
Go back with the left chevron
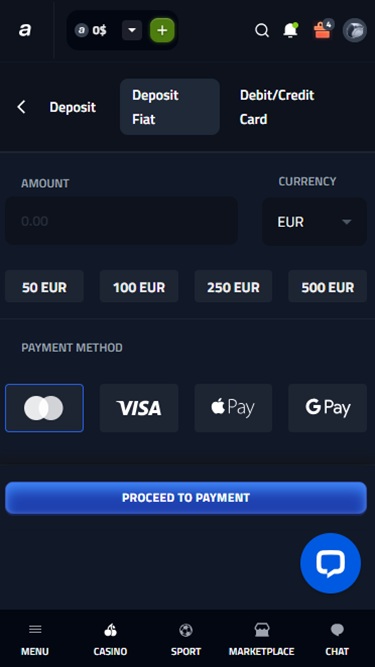[x=21, y=107]
